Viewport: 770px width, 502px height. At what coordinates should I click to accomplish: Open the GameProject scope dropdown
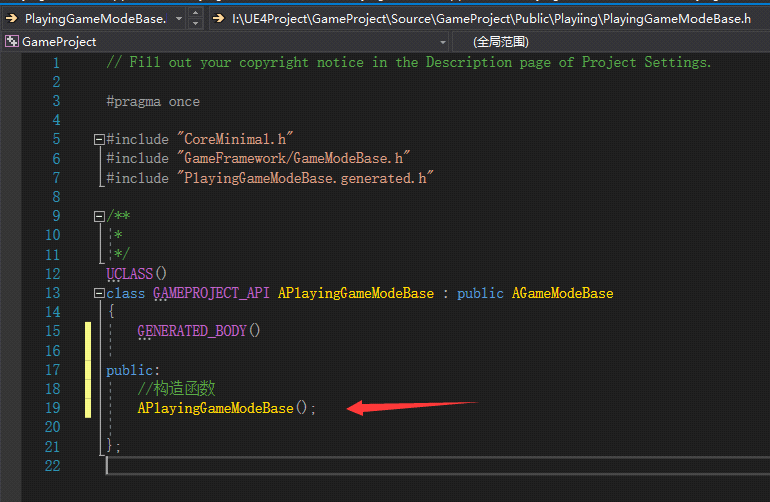442,42
